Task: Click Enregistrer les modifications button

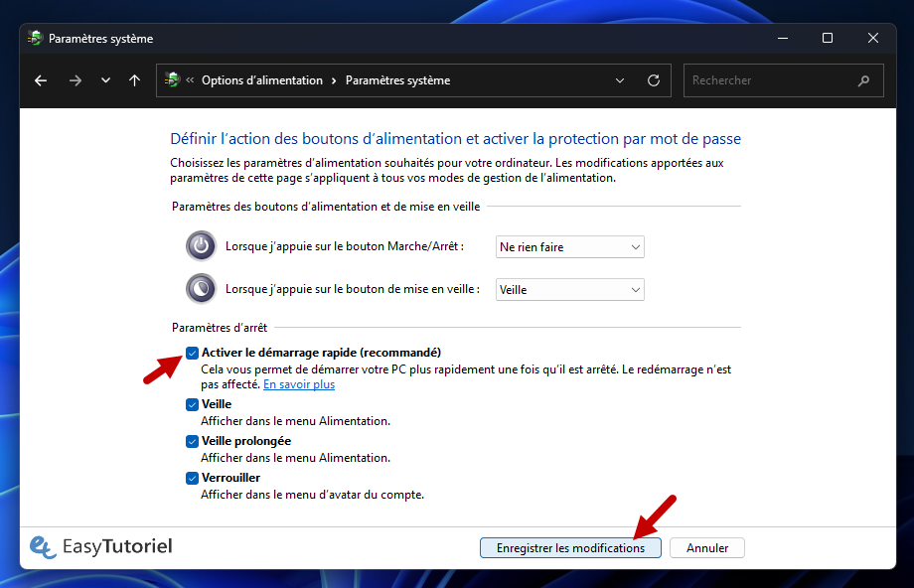Action: 570,548
